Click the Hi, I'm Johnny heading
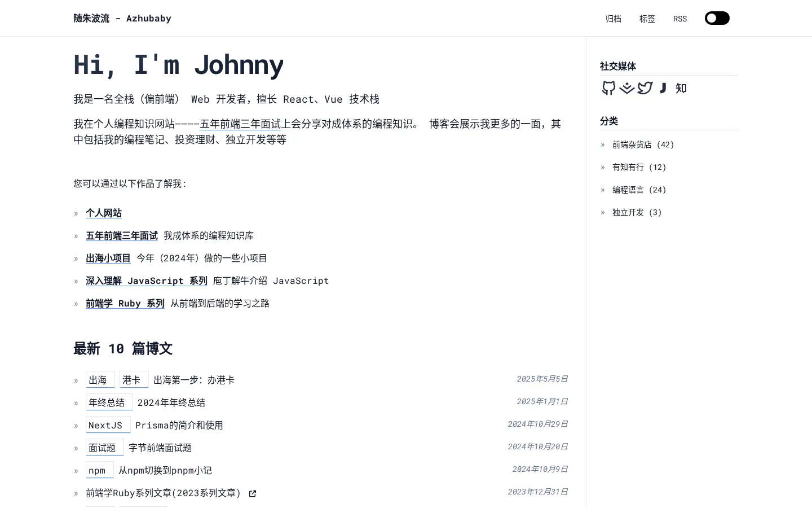Image resolution: width=812 pixels, height=508 pixels. 179,64
